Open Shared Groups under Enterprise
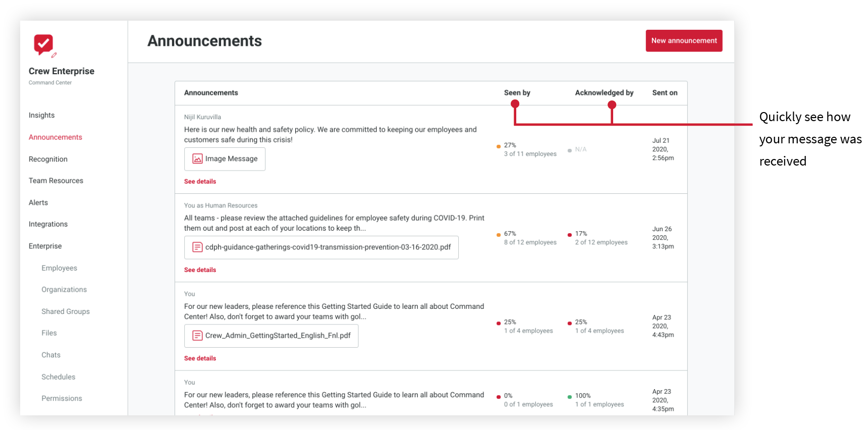Viewport: 868px width, 430px height. click(x=66, y=311)
